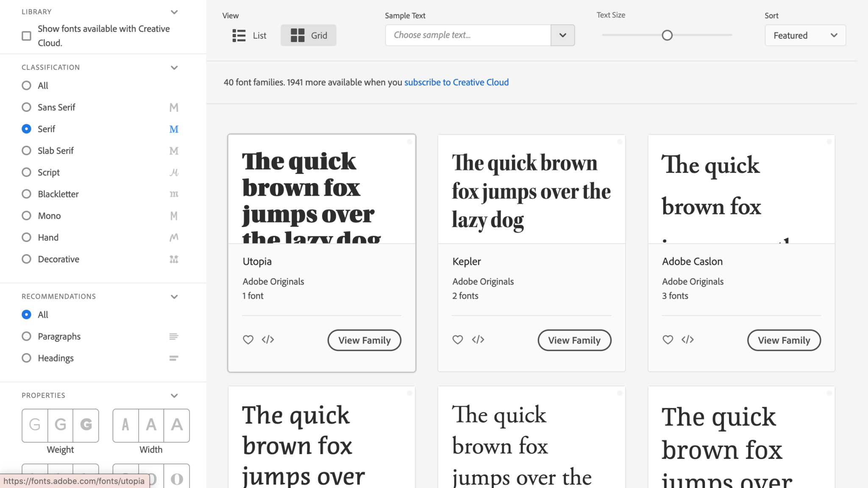This screenshot has width=868, height=488.
Task: Click the heart/favorite icon on Kepler
Action: 458,339
